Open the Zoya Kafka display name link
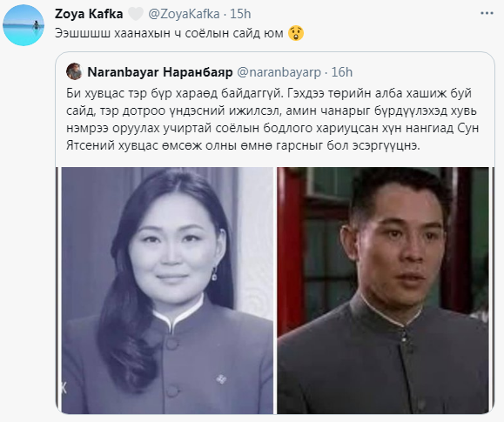 click(89, 14)
